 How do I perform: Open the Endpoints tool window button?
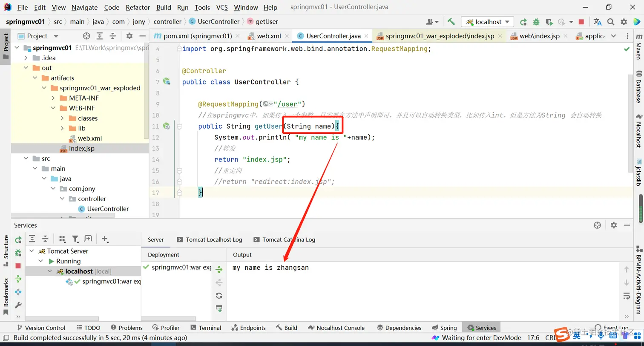(x=248, y=328)
